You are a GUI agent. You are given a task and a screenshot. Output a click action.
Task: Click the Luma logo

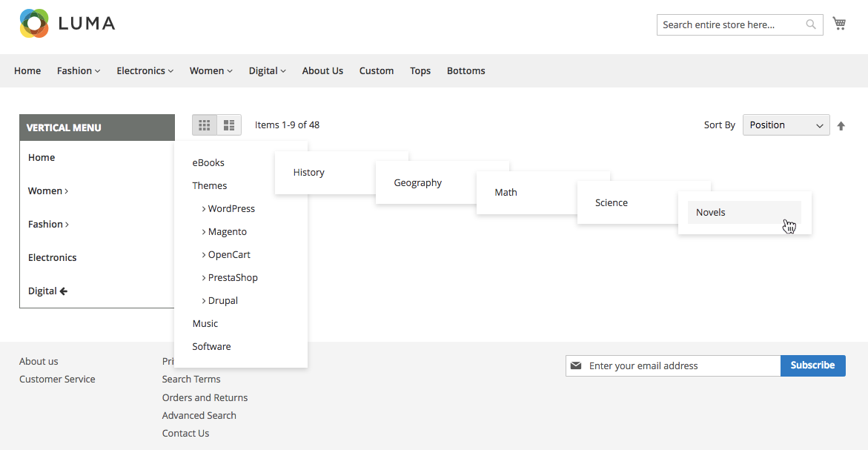tap(67, 23)
